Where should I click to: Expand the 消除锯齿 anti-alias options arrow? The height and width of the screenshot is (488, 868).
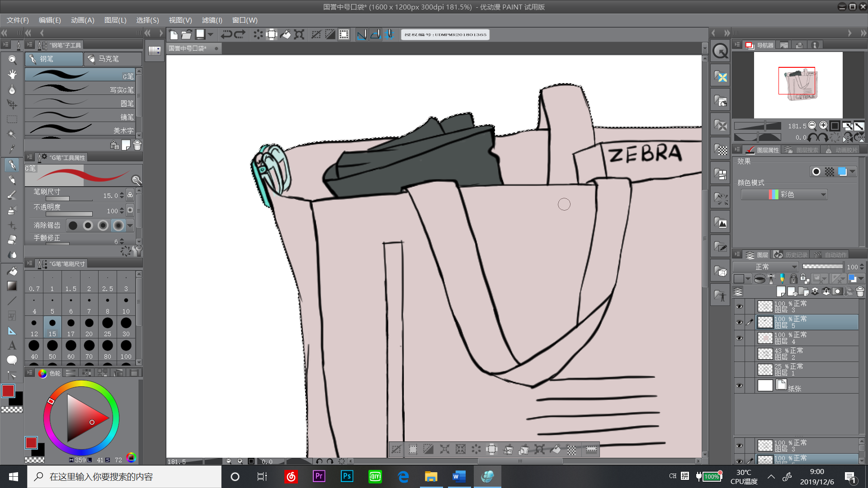click(130, 225)
